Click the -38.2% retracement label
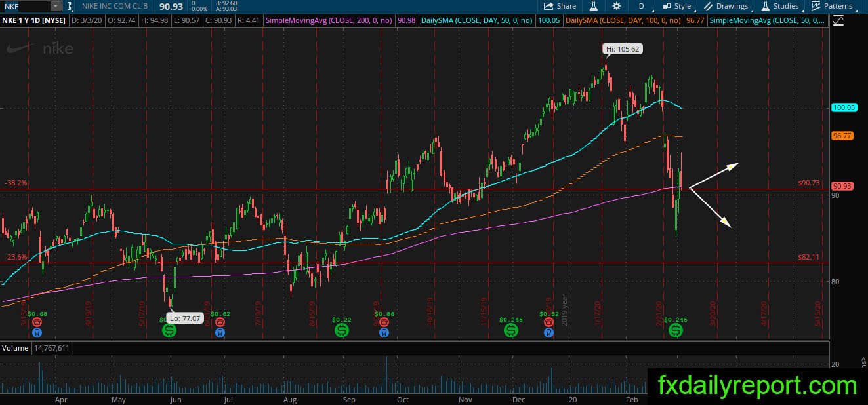The height and width of the screenshot is (405, 868). click(15, 183)
